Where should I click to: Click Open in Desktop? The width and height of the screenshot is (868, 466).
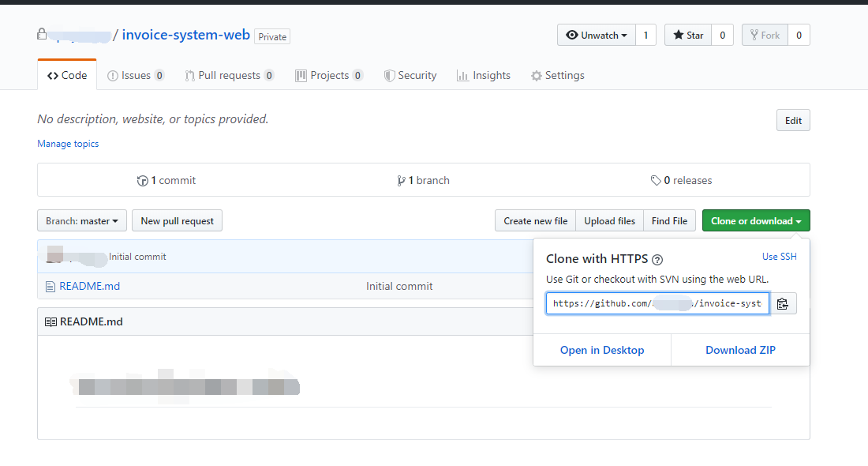point(602,350)
